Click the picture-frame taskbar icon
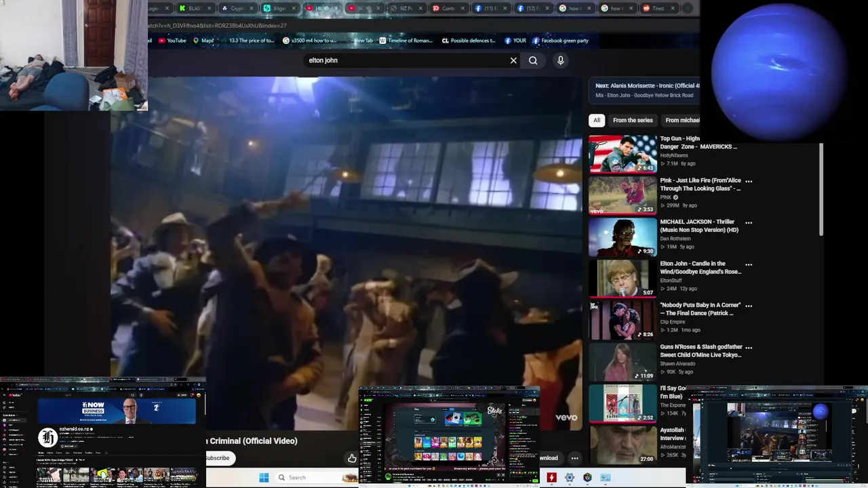The width and height of the screenshot is (868, 488). click(605, 477)
